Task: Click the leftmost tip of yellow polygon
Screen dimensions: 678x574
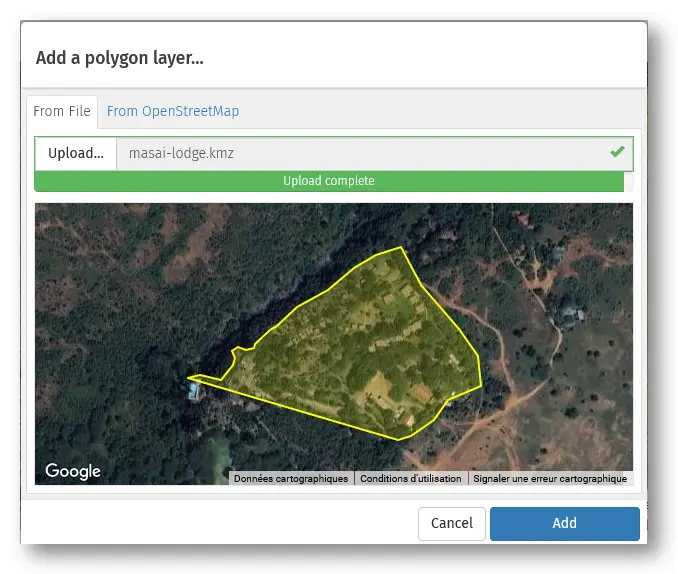Action: click(x=190, y=377)
